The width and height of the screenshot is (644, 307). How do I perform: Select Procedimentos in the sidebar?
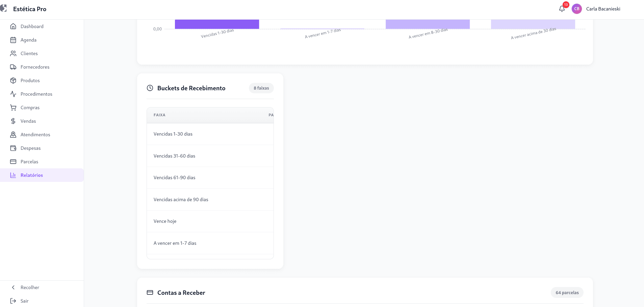(42, 94)
